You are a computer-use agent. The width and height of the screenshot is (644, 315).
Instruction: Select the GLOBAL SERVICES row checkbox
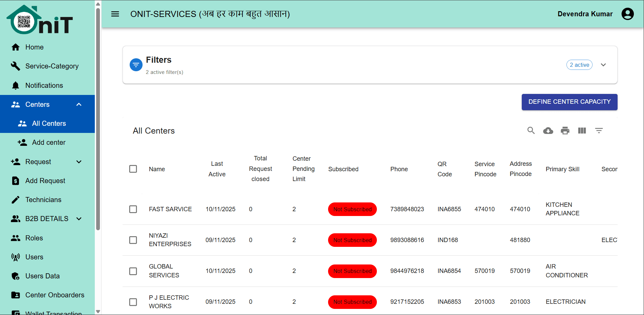pos(133,271)
